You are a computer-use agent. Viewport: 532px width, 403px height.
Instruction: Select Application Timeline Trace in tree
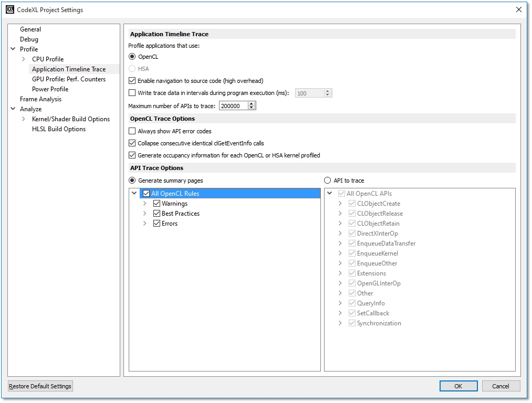[x=69, y=69]
